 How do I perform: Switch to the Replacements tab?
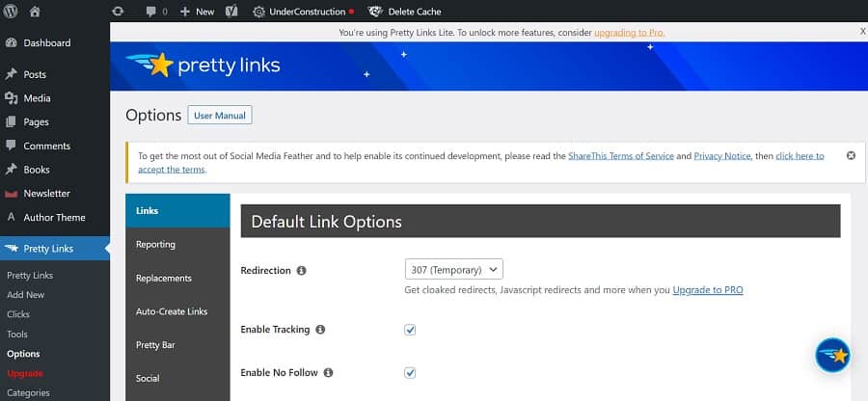(177, 278)
